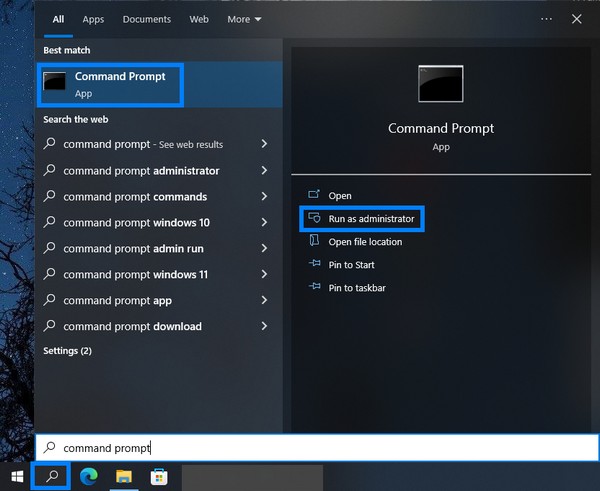Click the Open action icon
The width and height of the screenshot is (600, 491).
click(x=314, y=195)
